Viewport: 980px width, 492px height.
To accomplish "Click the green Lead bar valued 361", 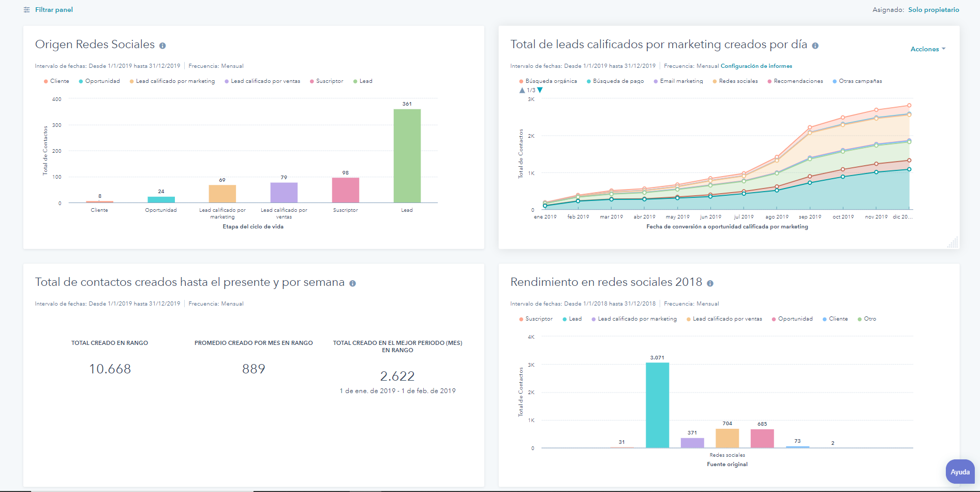I will click(x=407, y=155).
